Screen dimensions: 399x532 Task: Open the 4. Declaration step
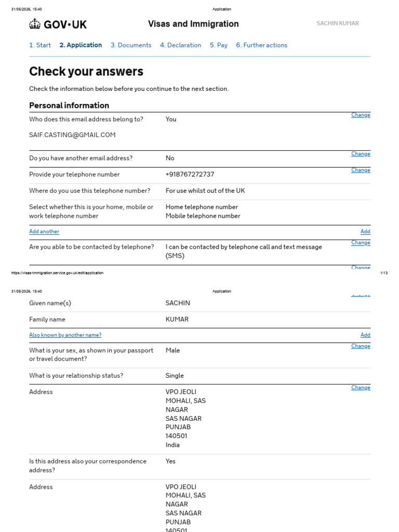180,45
